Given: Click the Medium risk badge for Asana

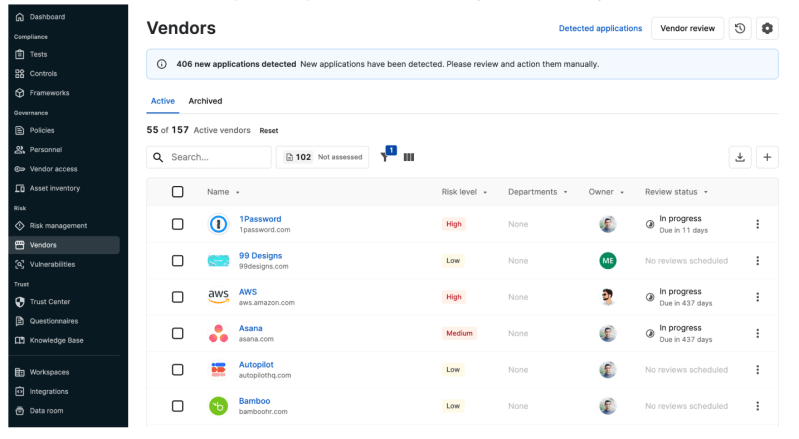Looking at the screenshot, I should pos(459,333).
